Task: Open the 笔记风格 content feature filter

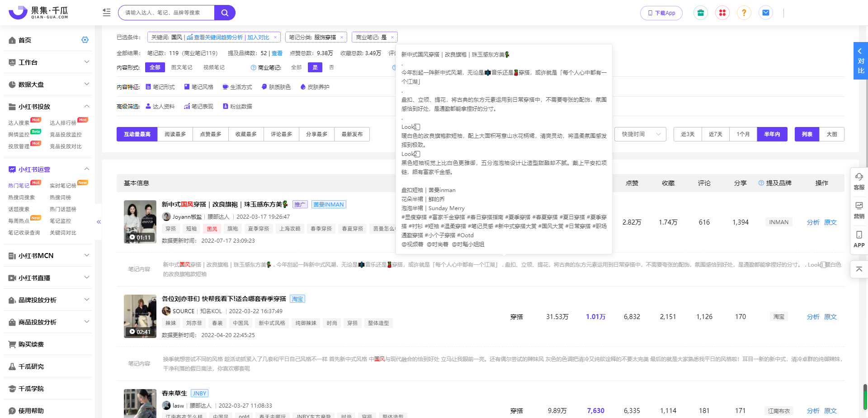Action: coord(198,87)
